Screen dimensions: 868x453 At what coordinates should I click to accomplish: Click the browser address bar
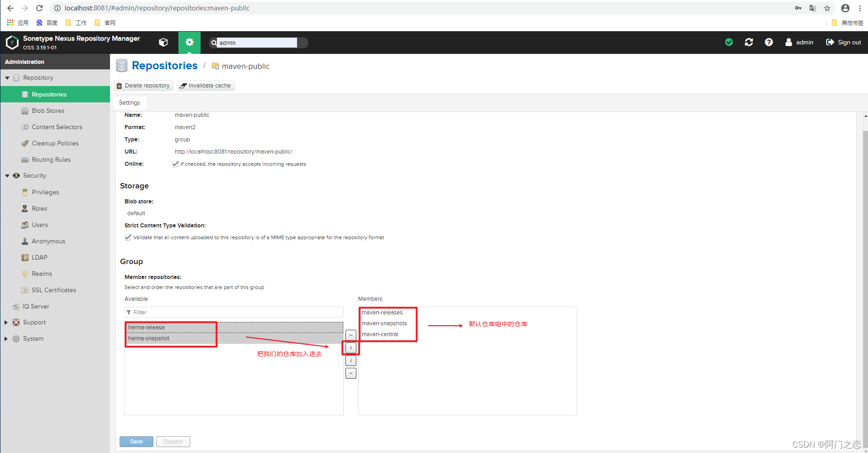point(426,8)
